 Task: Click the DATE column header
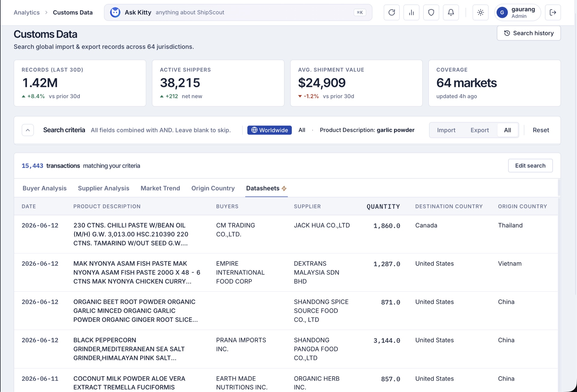[x=29, y=207]
